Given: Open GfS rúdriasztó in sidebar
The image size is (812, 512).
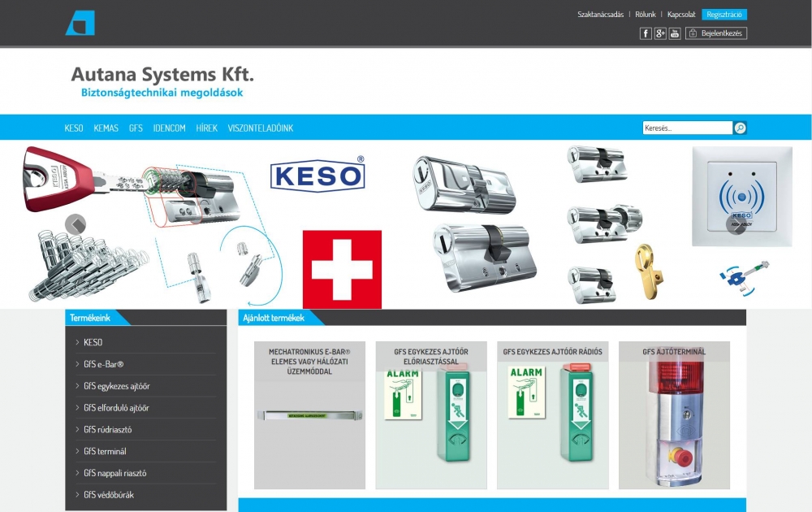Looking at the screenshot, I should click(108, 429).
